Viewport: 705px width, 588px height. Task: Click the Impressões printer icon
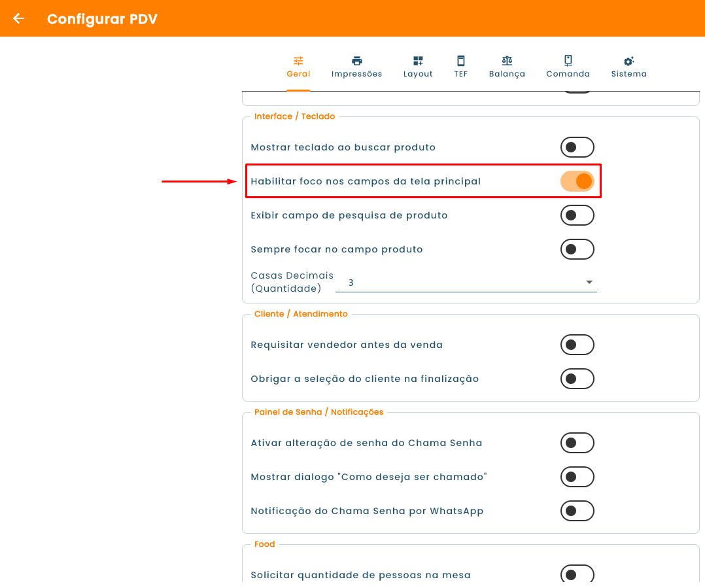(x=357, y=61)
